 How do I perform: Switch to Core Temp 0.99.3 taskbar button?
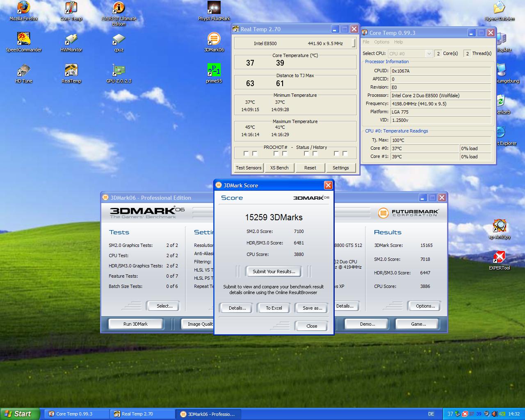point(77,414)
